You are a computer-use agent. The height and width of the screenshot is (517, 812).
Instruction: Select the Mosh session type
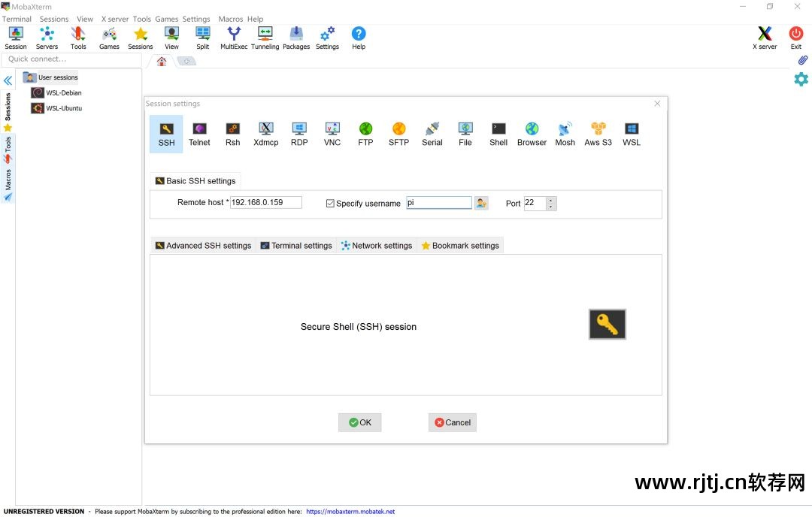pos(565,134)
